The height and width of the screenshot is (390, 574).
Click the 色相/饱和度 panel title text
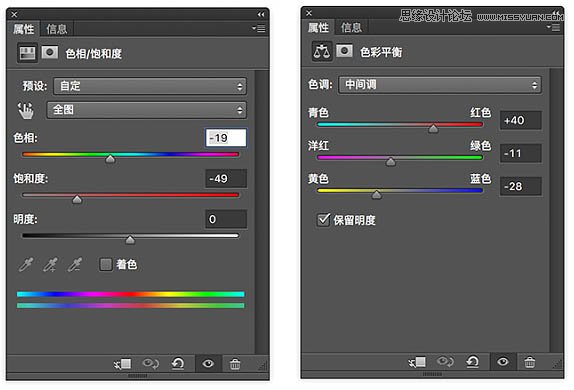click(x=93, y=54)
